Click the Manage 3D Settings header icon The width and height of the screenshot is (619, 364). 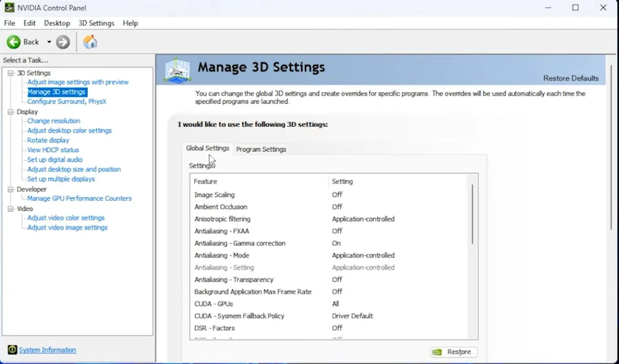coord(177,70)
